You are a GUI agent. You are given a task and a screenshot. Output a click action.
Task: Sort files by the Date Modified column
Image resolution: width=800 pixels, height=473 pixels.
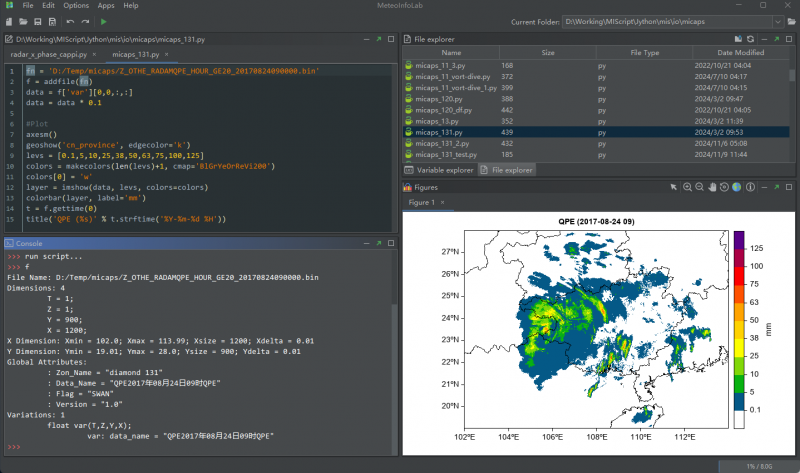pos(740,52)
